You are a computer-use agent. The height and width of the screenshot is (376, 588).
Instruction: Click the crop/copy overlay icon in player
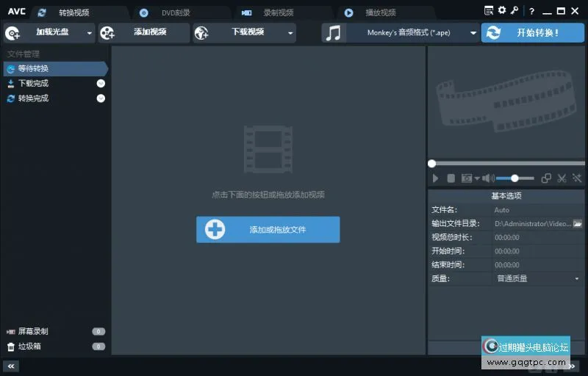pyautogui.click(x=546, y=178)
